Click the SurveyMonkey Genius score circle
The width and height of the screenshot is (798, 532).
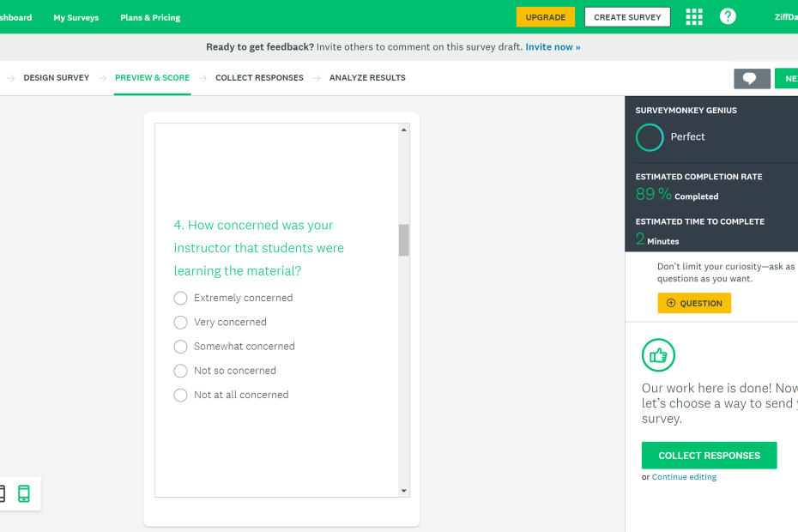pos(650,137)
